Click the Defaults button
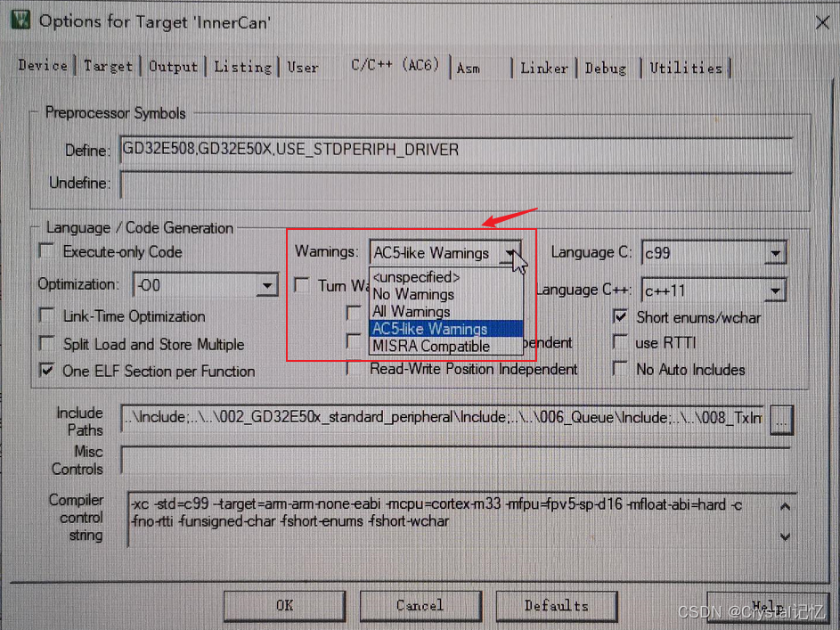840x630 pixels. pos(556,605)
